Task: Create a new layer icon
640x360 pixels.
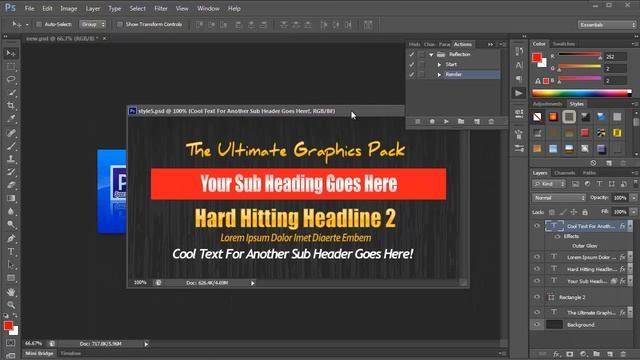Action: pos(610,354)
